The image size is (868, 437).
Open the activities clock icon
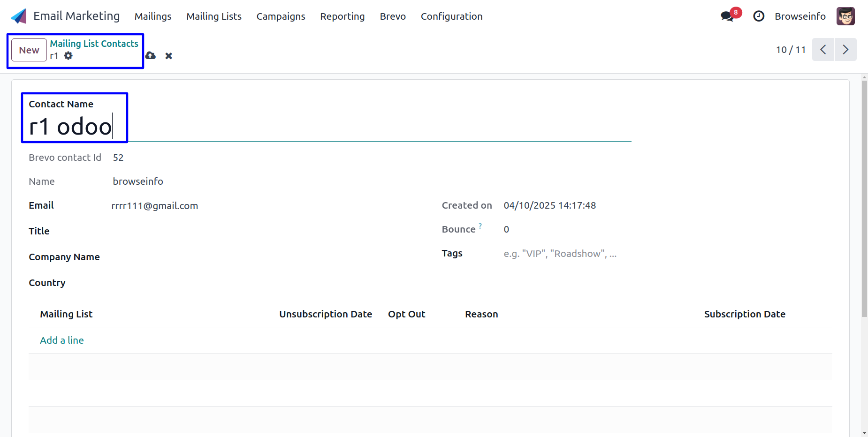(759, 16)
